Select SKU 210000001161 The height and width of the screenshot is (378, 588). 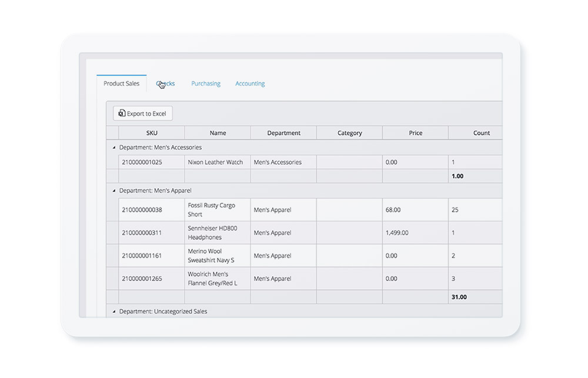[152, 255]
